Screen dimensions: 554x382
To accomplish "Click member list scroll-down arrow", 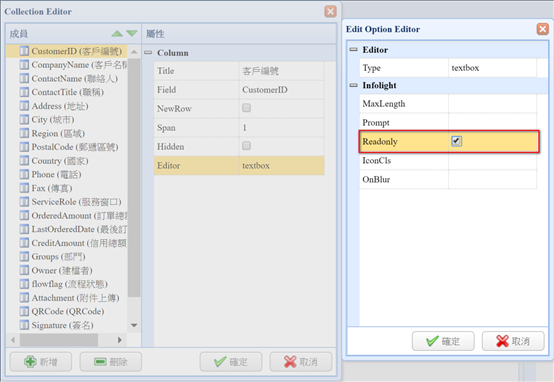I will coord(134,325).
